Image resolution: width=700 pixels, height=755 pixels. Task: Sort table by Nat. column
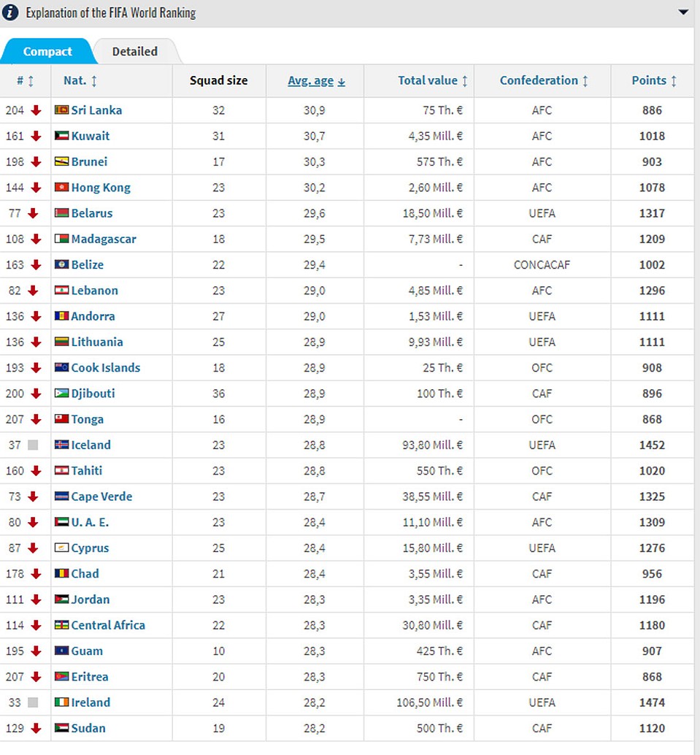(x=80, y=80)
